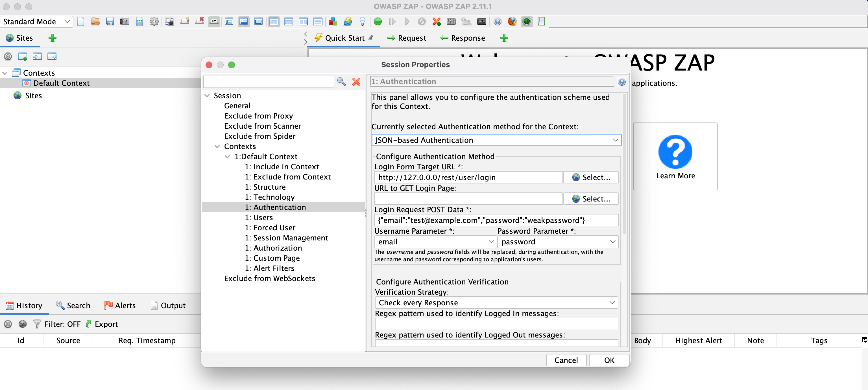
Task: Click the import context icon in Sites panel
Action: (37, 56)
